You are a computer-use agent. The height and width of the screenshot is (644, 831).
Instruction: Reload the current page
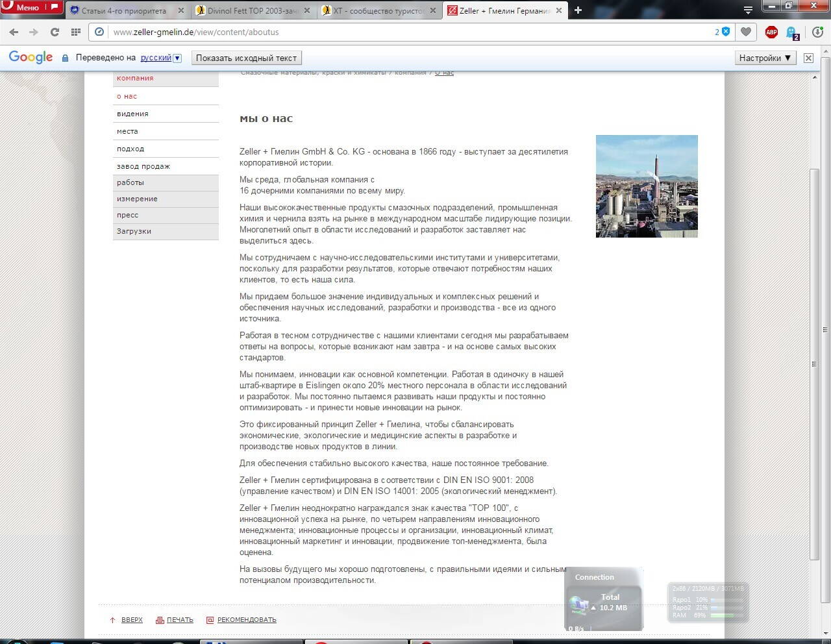(x=55, y=32)
